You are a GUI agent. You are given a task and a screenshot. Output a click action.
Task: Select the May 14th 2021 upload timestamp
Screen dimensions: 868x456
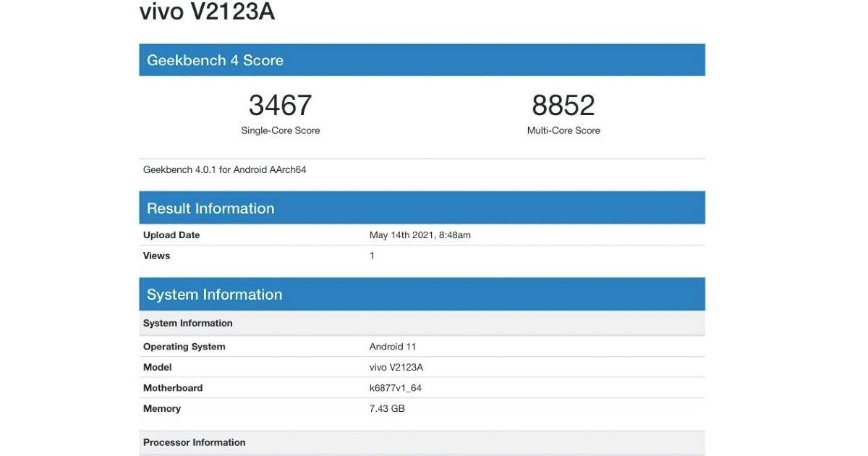click(418, 235)
